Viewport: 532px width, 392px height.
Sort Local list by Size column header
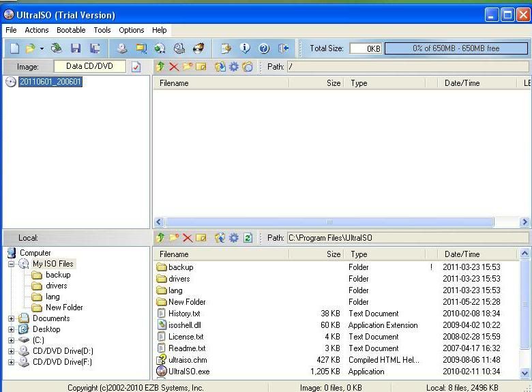316,254
